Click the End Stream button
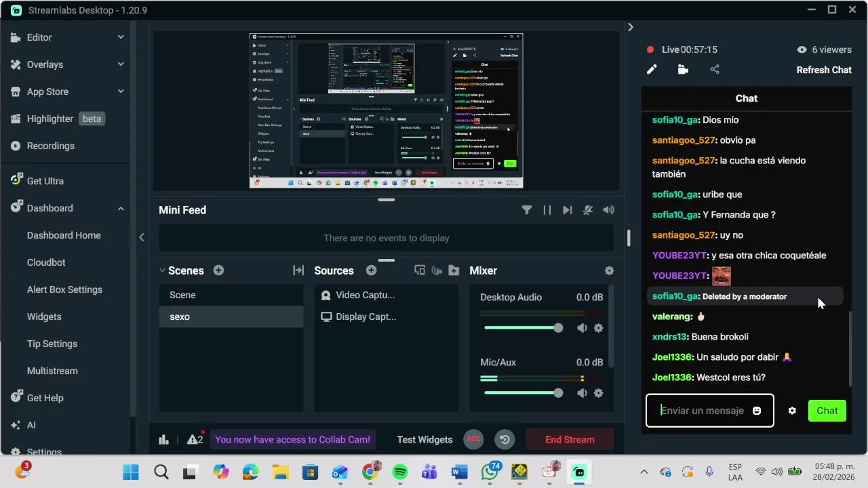868x488 pixels. pyautogui.click(x=570, y=439)
